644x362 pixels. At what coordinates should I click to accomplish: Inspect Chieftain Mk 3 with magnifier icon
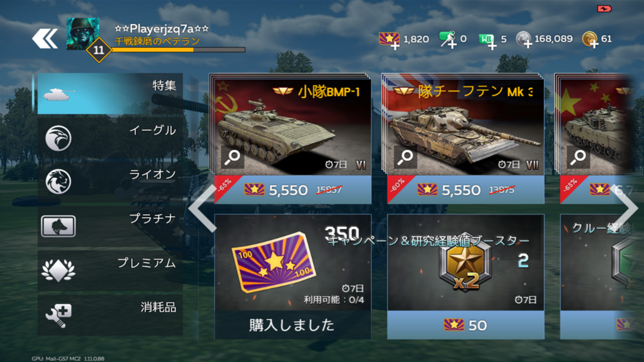pos(406,156)
